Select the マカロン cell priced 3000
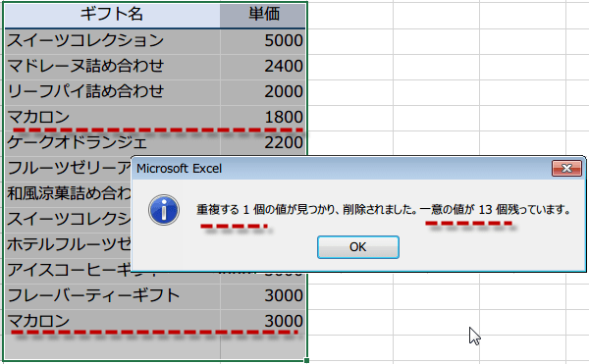The width and height of the screenshot is (589, 364). (112, 321)
